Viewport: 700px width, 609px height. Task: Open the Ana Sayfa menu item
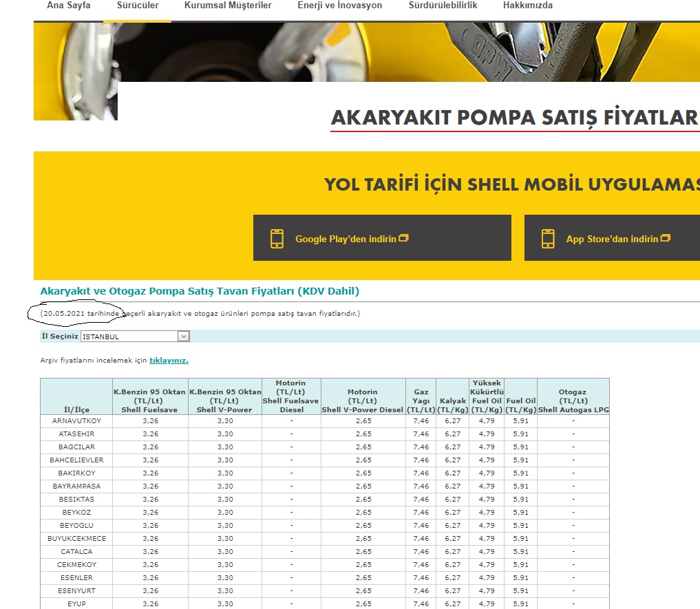coord(69,6)
